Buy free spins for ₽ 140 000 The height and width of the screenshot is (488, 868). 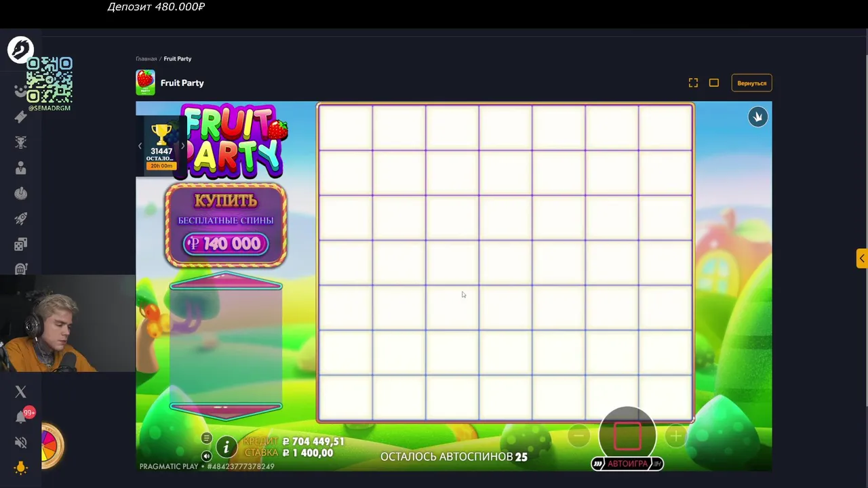click(226, 225)
